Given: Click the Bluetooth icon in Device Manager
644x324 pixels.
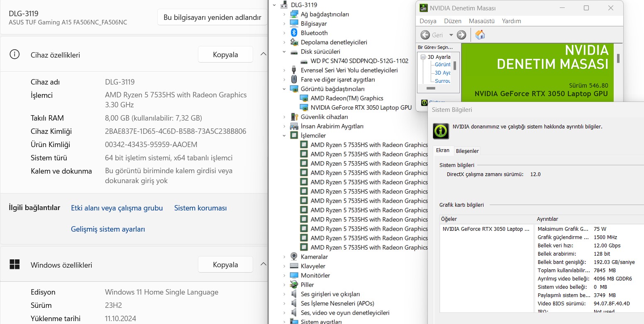Looking at the screenshot, I should pyautogui.click(x=294, y=33).
